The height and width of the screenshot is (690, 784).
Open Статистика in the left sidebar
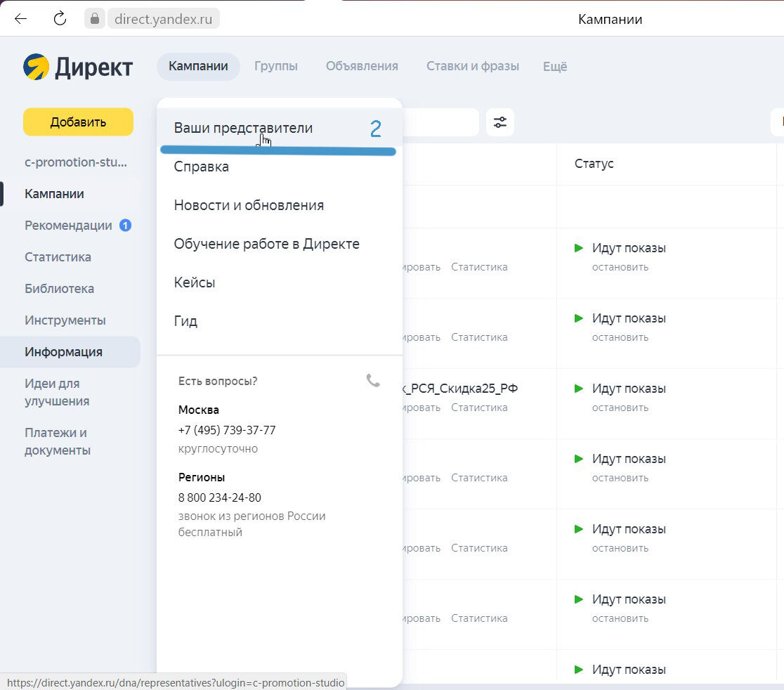coord(58,257)
